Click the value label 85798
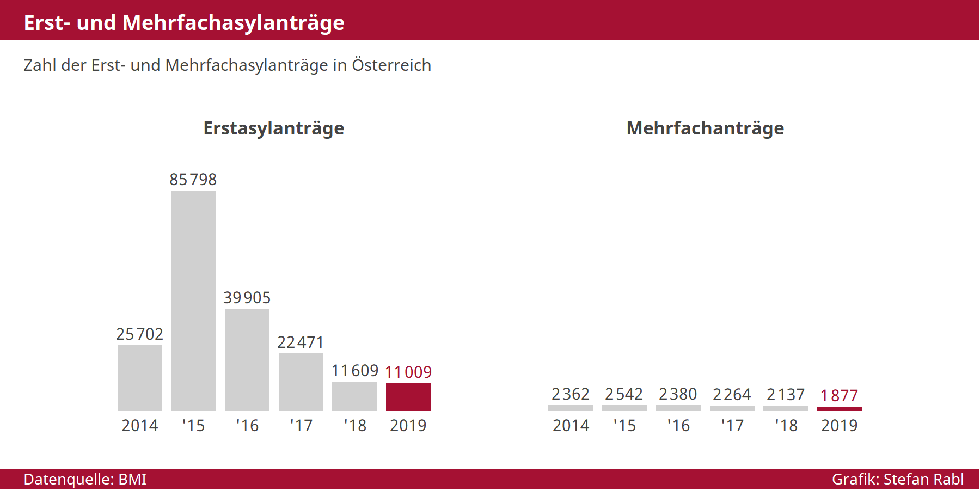 193,180
